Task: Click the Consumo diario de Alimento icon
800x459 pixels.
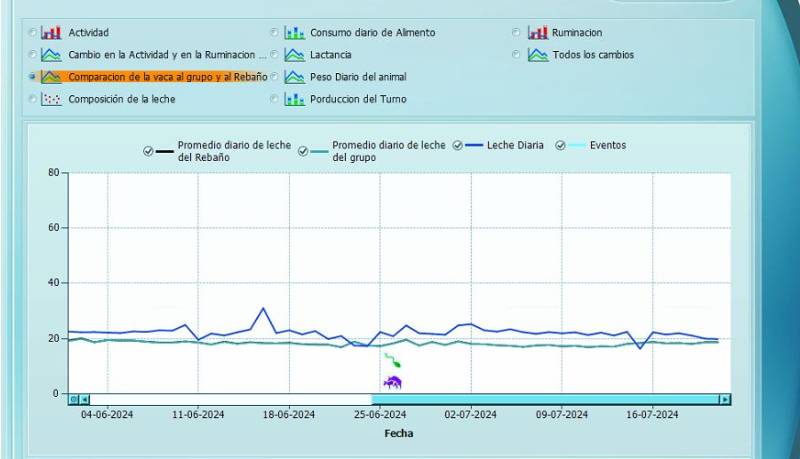Action: click(294, 33)
